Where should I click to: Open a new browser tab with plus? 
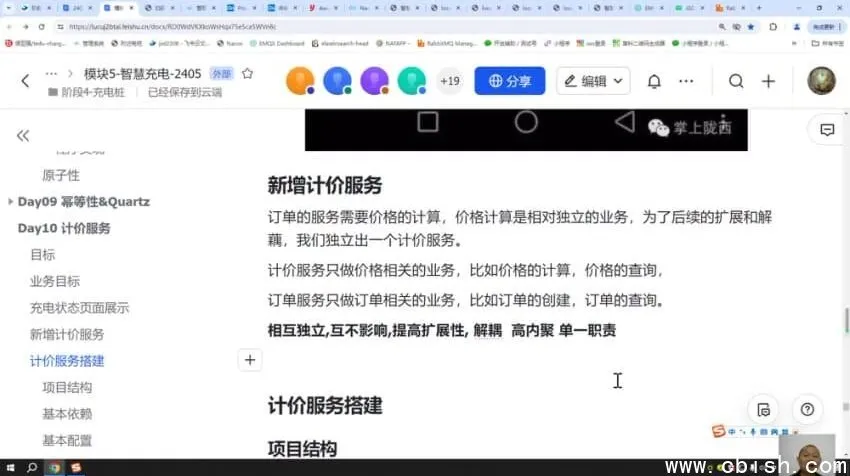[x=759, y=8]
